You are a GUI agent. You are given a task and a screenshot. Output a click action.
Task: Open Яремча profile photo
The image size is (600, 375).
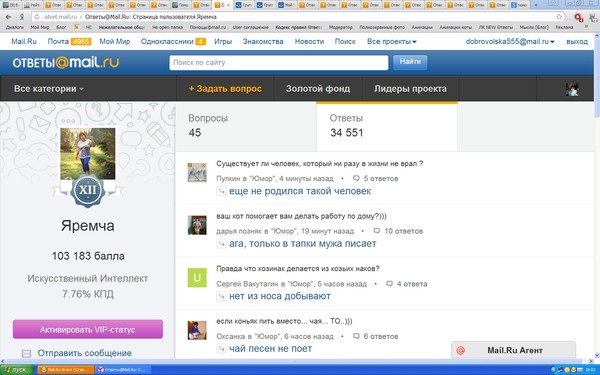click(x=88, y=153)
